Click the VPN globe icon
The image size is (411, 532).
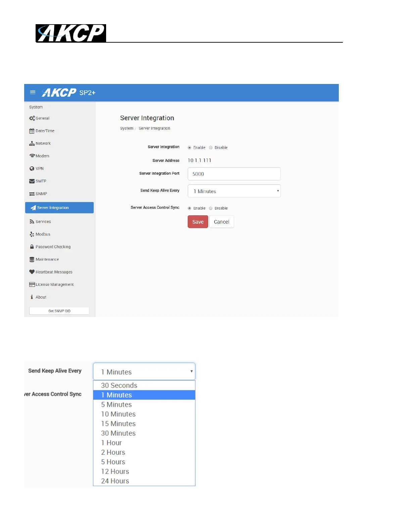[32, 169]
